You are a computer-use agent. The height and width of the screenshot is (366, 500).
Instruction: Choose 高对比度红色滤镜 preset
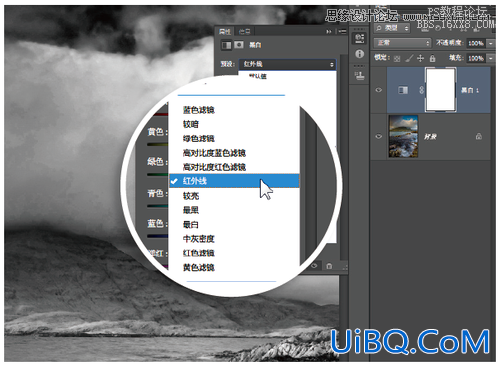(214, 167)
